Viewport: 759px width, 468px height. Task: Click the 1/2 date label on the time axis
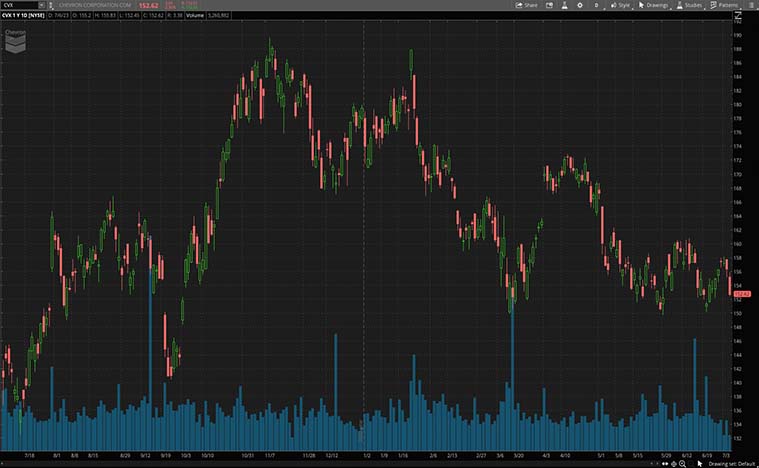[x=367, y=455]
